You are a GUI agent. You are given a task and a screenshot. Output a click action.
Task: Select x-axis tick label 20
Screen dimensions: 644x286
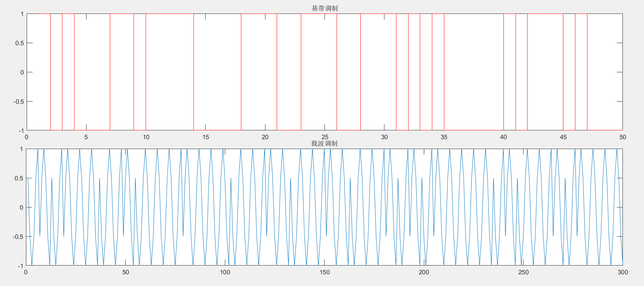click(x=265, y=137)
